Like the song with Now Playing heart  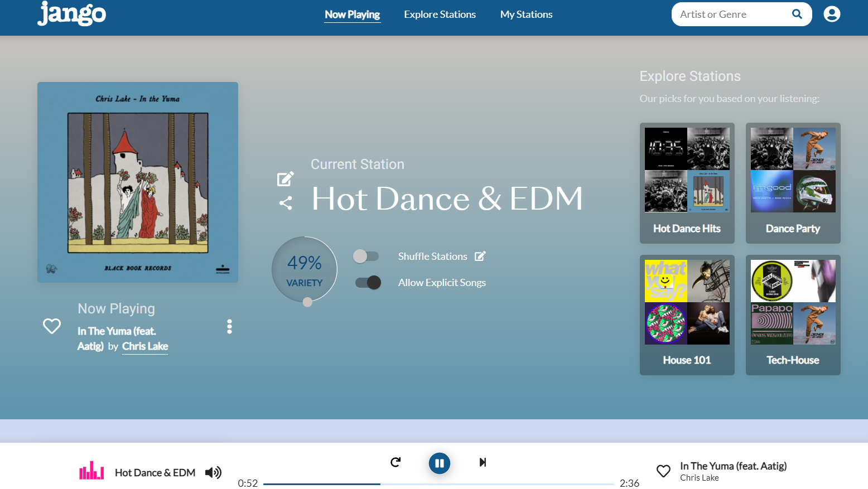point(52,326)
